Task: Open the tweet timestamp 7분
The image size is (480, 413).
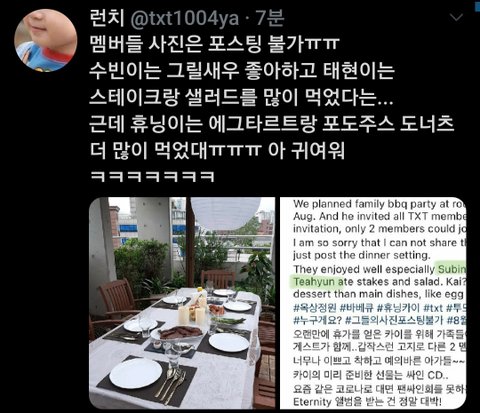Action: [x=270, y=18]
